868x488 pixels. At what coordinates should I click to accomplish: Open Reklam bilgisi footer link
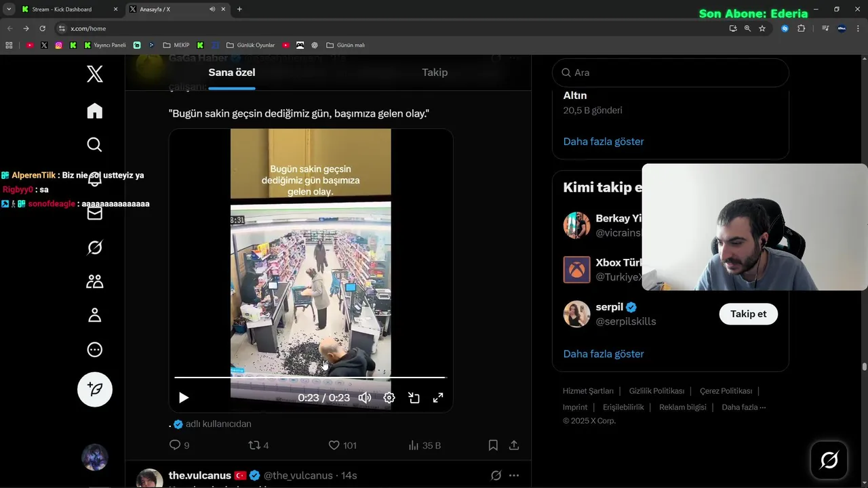683,407
